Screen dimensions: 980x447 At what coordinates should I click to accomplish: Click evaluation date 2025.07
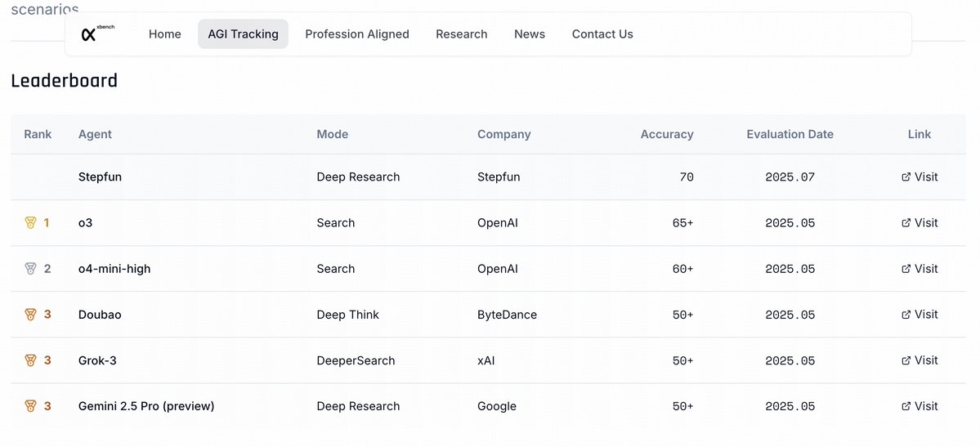coord(790,177)
